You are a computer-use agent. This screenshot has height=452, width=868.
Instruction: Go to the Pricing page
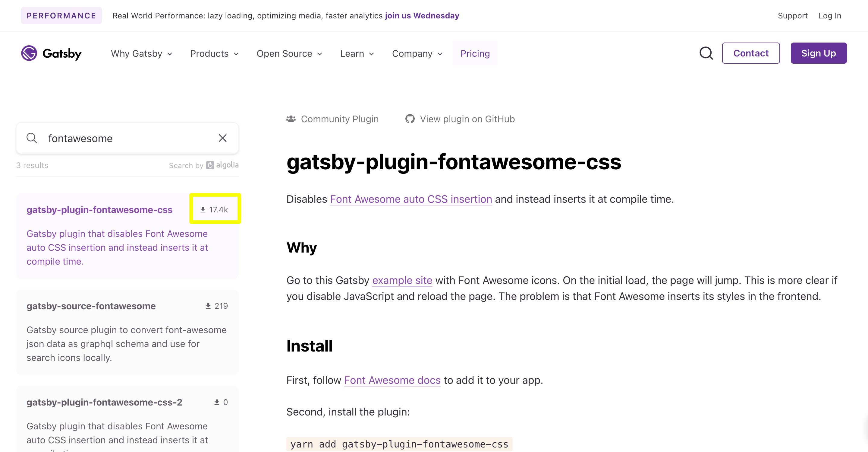pos(475,54)
